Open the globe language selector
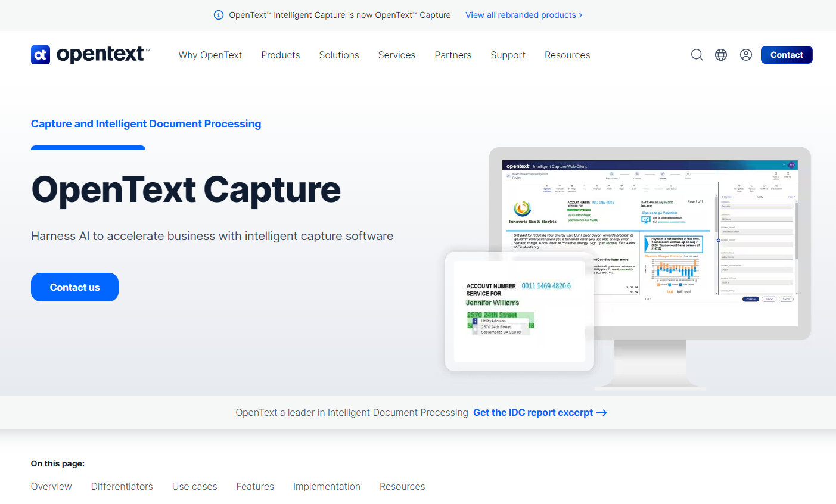The image size is (836, 504). tap(721, 55)
